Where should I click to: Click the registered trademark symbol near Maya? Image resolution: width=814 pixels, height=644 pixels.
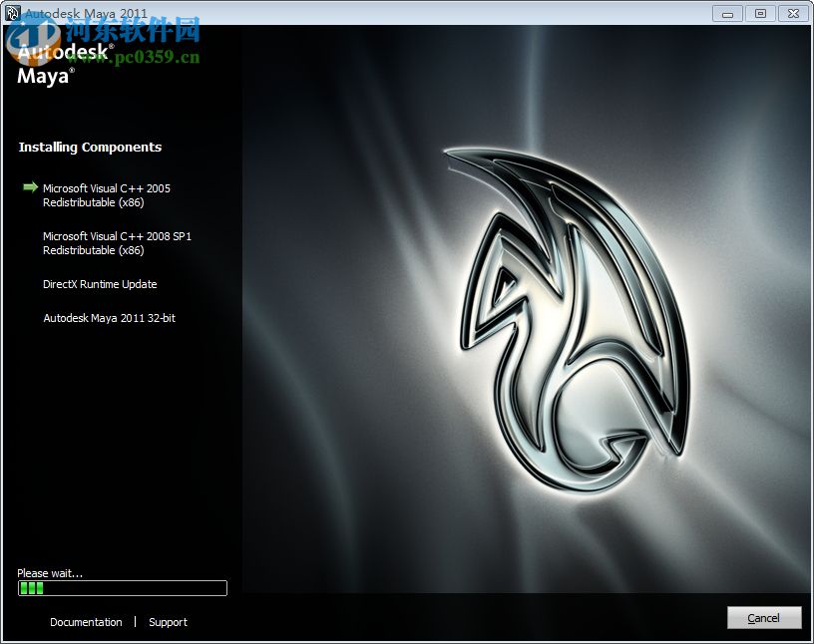tap(73, 71)
